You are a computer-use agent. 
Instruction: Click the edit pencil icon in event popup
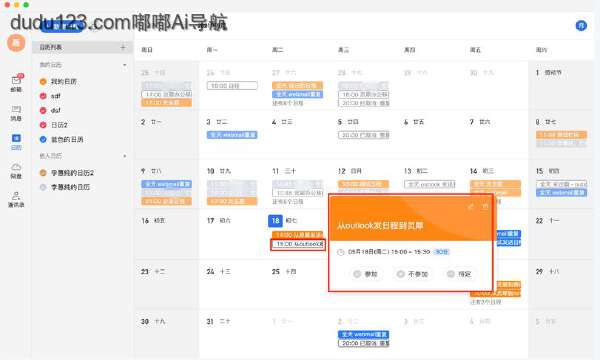coord(471,207)
